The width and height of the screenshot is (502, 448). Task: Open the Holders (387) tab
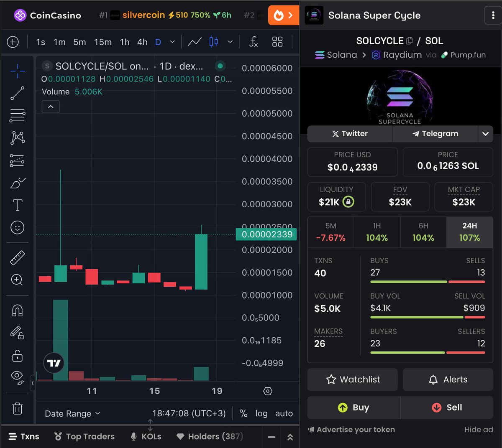pos(210,437)
